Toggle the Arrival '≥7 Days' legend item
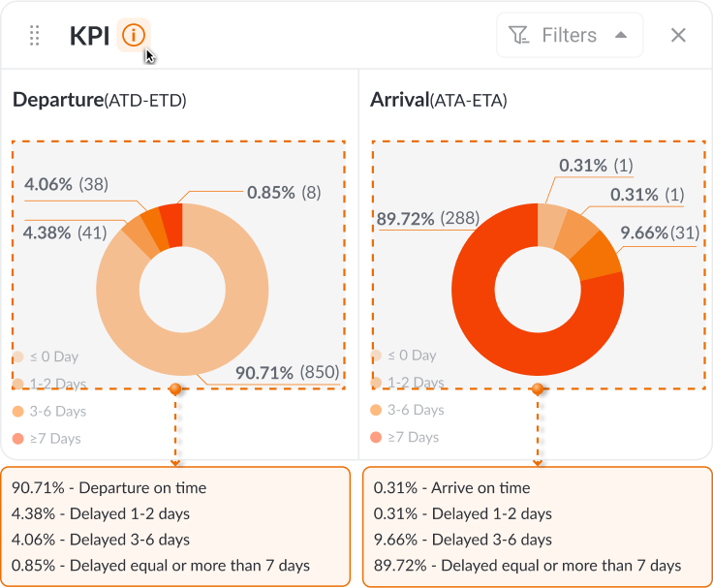The height and width of the screenshot is (588, 713). click(x=406, y=438)
